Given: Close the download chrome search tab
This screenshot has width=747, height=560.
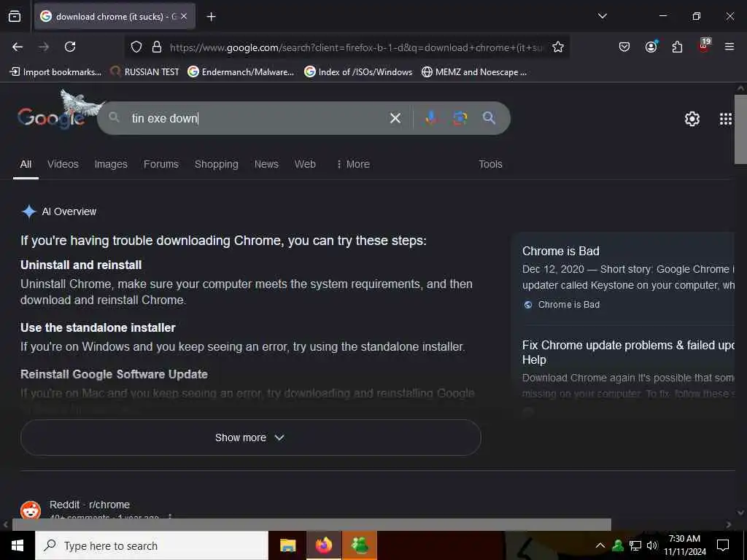Looking at the screenshot, I should (x=184, y=16).
